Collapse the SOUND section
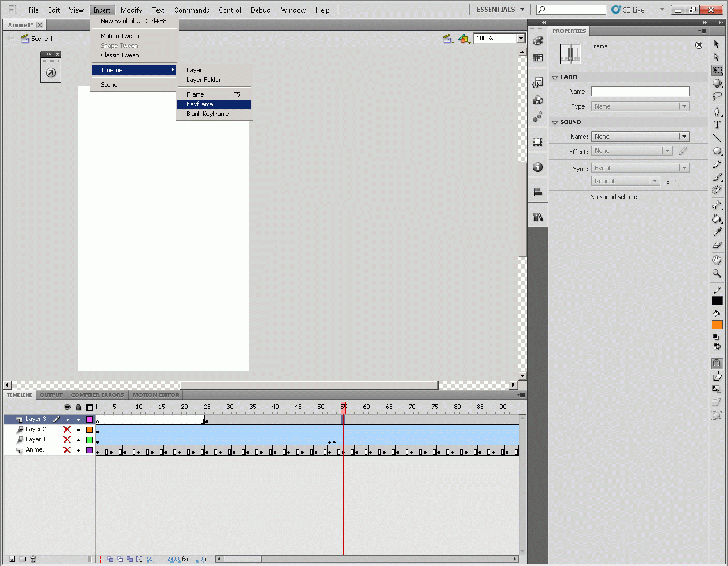728x566 pixels. (x=555, y=122)
